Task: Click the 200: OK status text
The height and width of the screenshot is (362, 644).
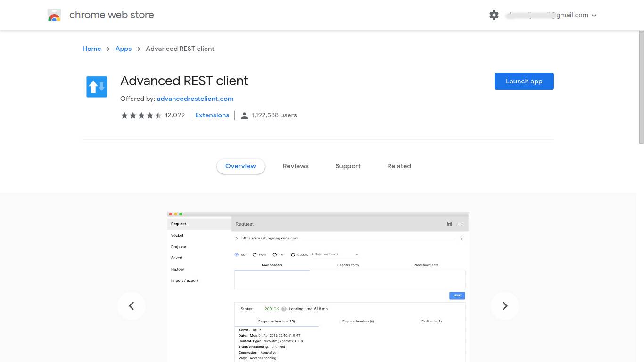Action: [272, 309]
